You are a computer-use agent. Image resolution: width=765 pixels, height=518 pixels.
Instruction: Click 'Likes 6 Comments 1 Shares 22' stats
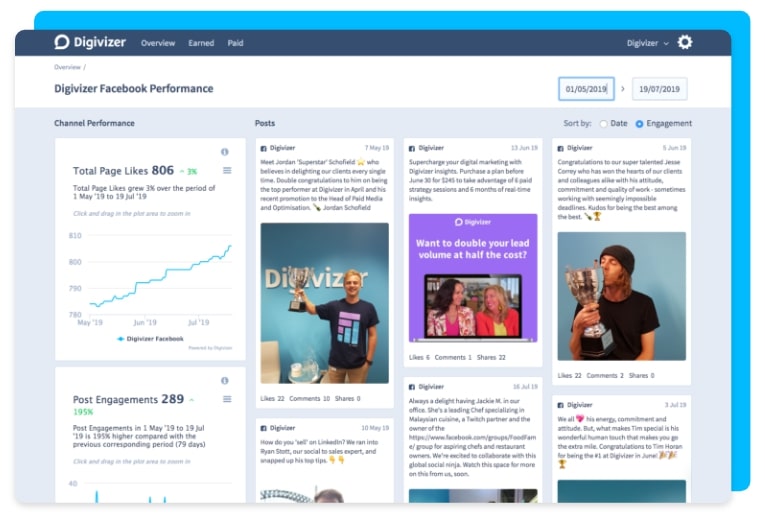457,358
